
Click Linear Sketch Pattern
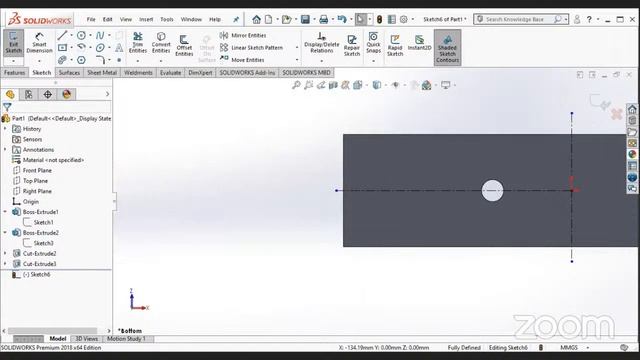pyautogui.click(x=251, y=48)
